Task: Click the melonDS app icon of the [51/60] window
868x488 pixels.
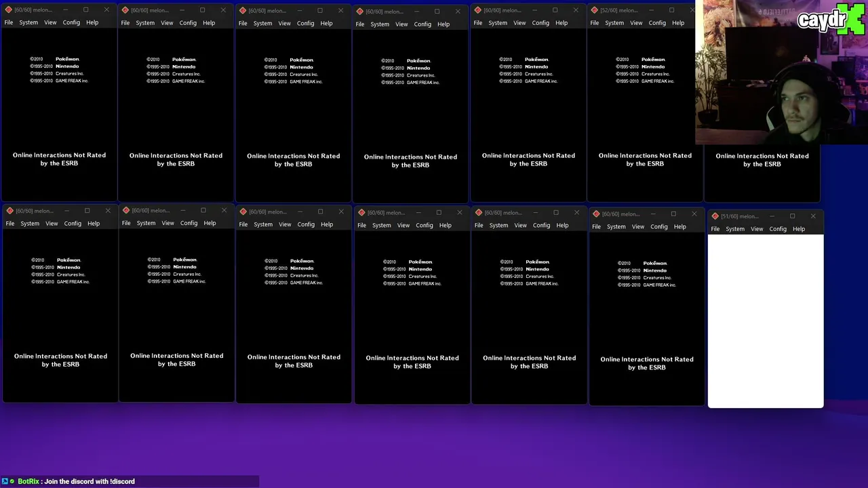Action: point(715,216)
